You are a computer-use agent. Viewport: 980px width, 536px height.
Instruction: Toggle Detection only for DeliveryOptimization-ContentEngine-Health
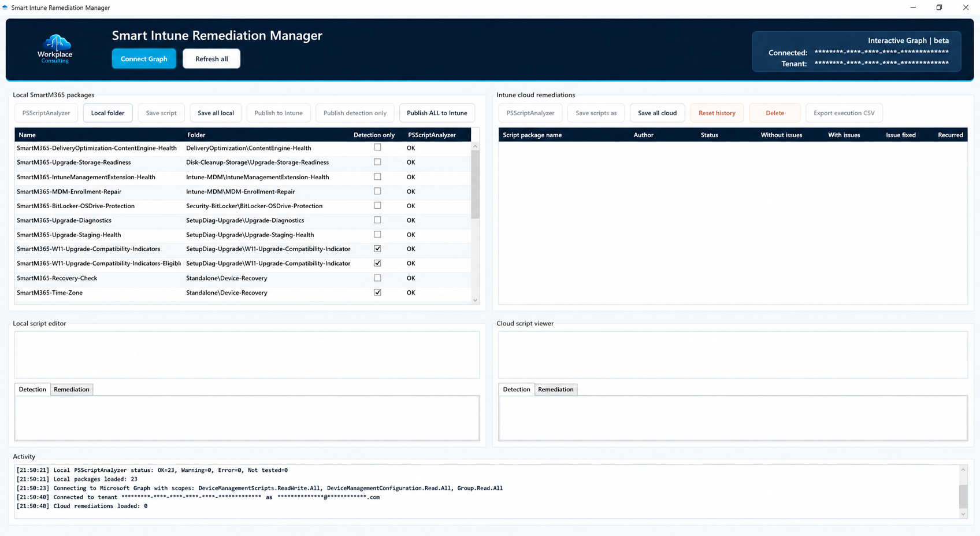coord(377,147)
